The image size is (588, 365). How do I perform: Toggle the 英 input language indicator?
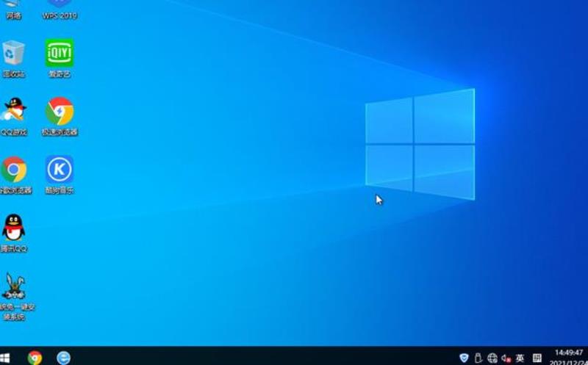click(520, 358)
